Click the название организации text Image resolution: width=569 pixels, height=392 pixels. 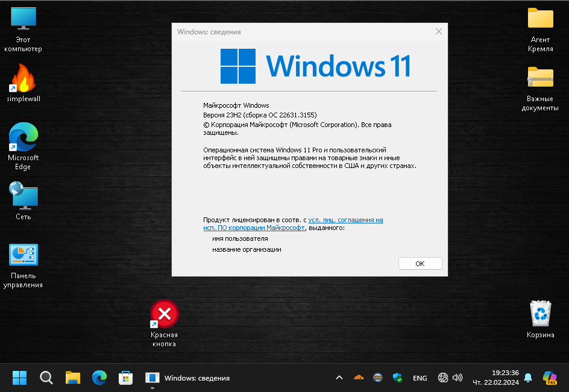247,249
